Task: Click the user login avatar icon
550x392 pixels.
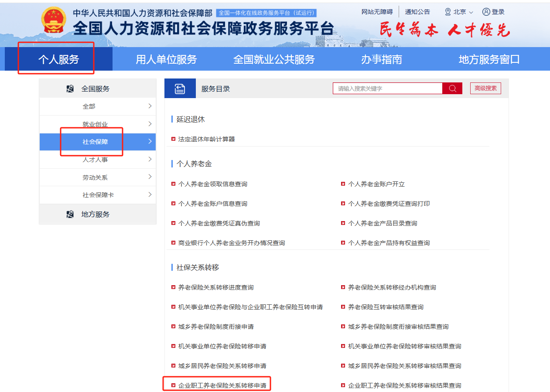Action: tap(486, 12)
